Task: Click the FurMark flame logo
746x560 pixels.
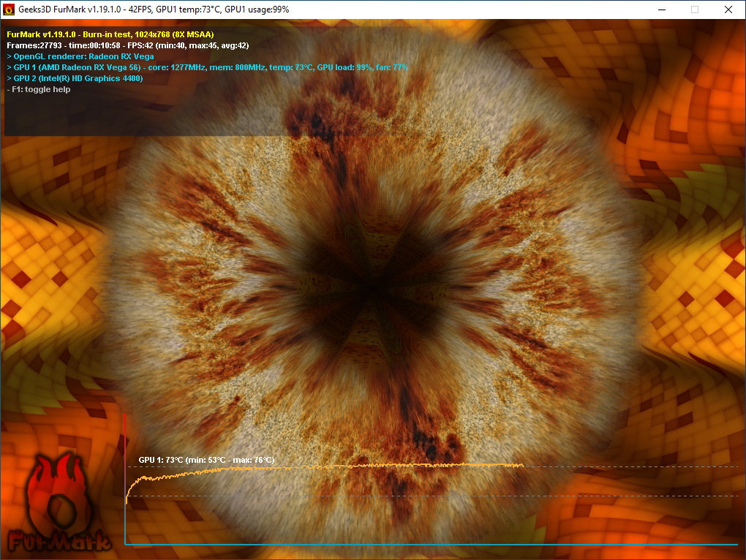Action: [59, 502]
